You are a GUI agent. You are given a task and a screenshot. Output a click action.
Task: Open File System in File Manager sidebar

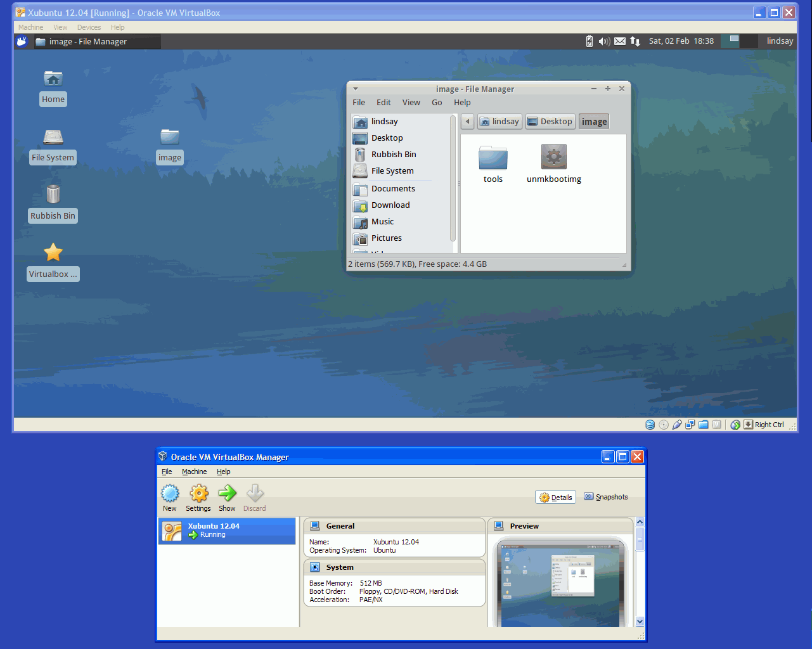coord(401,170)
